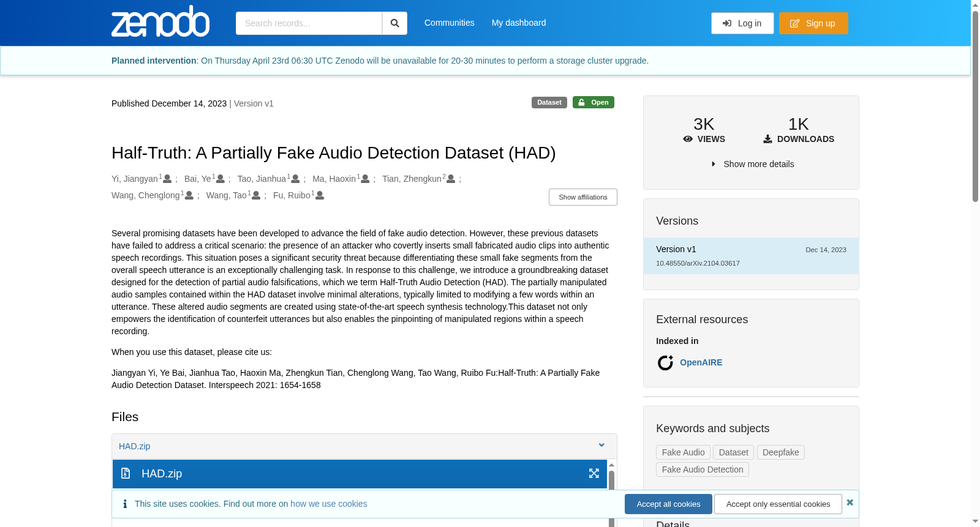Click the Zenodo logo
The height and width of the screenshot is (527, 980).
pos(160,21)
